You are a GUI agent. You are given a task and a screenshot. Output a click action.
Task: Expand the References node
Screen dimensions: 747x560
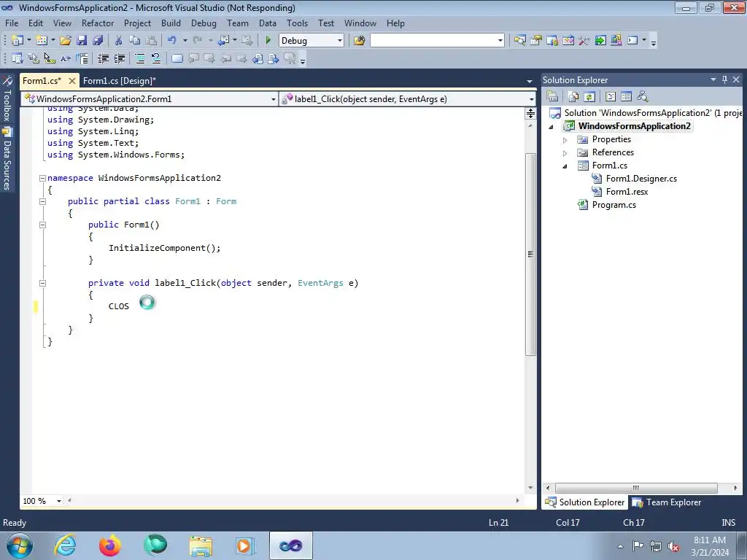tap(565, 153)
